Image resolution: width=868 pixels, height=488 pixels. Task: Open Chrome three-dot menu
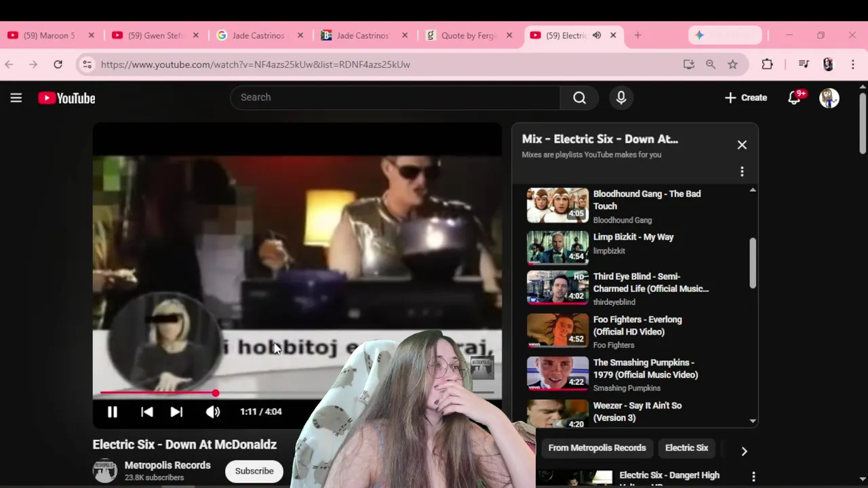[x=853, y=64]
